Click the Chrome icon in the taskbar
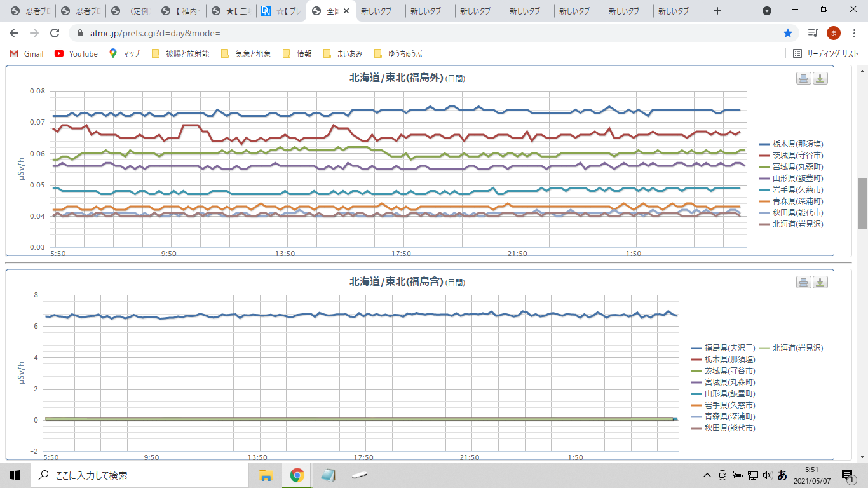Viewport: 868px width, 488px height. click(x=297, y=475)
